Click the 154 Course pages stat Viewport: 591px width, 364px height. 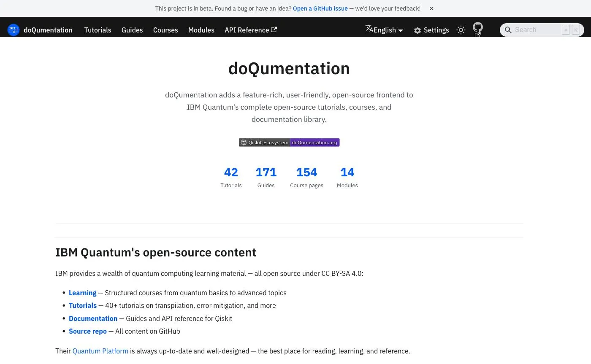tap(306, 177)
